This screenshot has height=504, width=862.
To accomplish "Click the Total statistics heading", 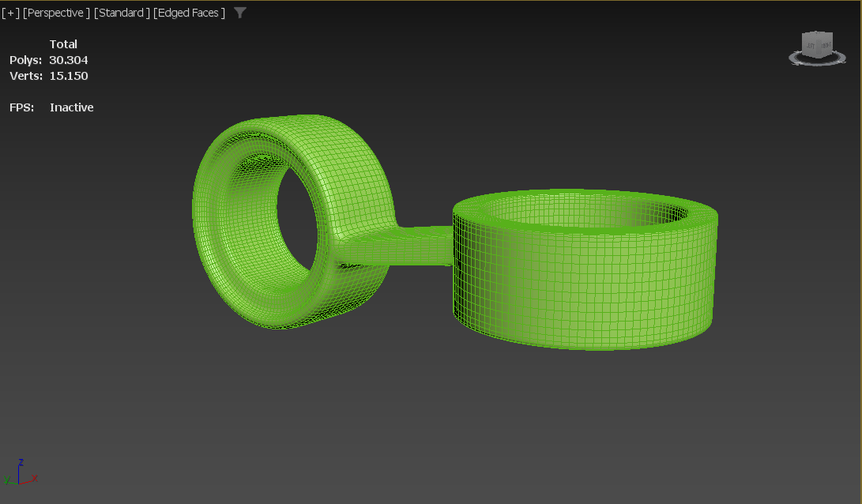I will tap(63, 43).
